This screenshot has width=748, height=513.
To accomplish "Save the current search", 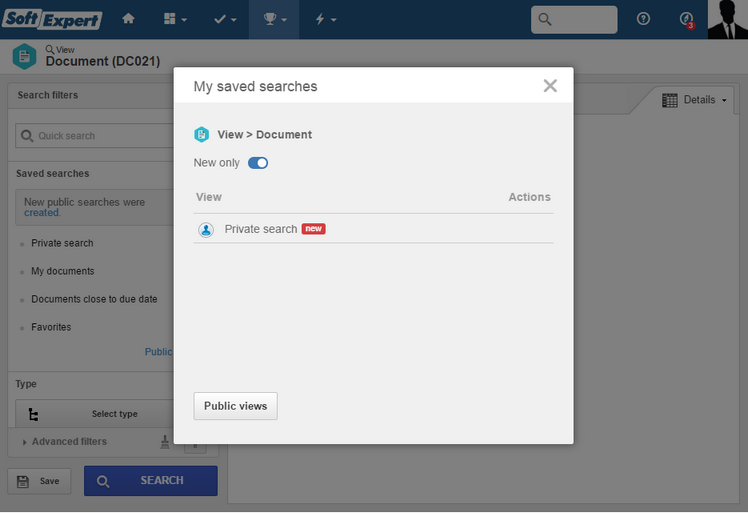I will [39, 481].
